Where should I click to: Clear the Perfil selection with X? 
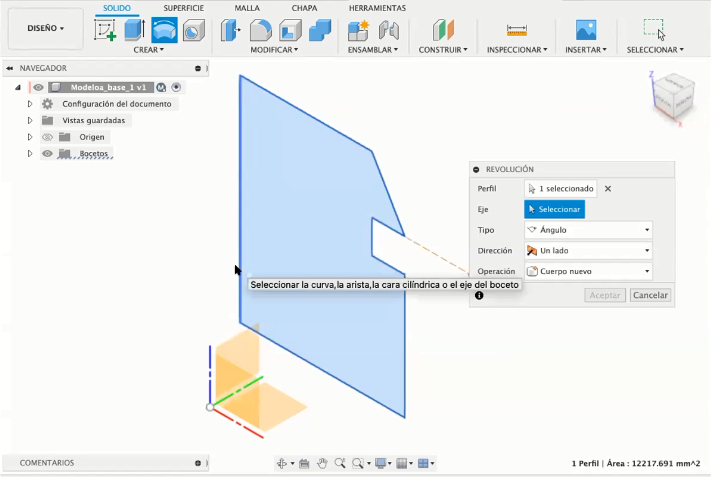tap(608, 189)
